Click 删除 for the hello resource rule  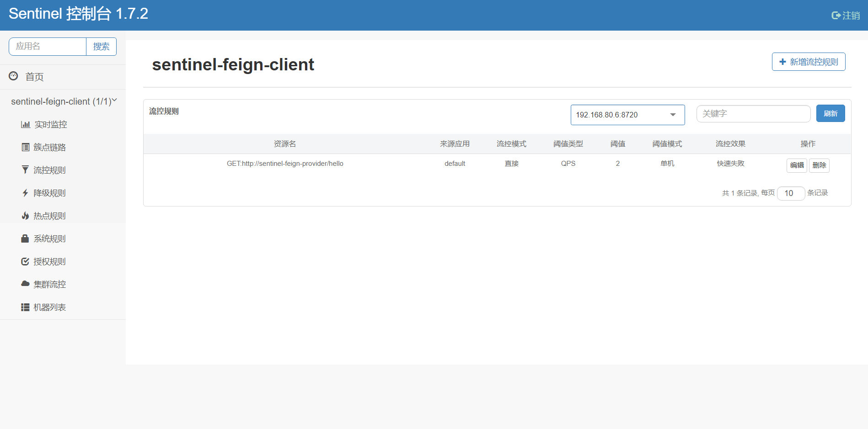(x=819, y=165)
